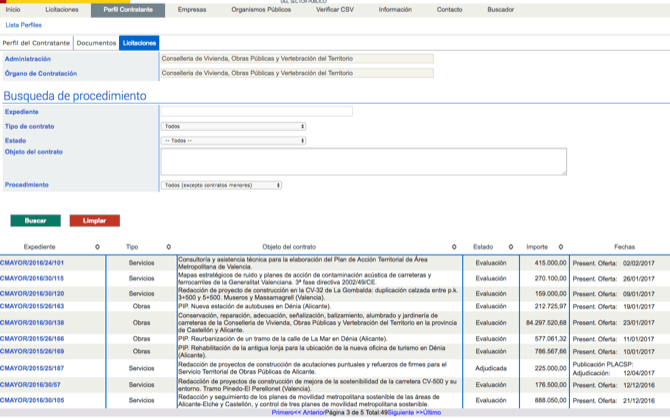Click Adjudicación date 12/04/2017

click(639, 373)
